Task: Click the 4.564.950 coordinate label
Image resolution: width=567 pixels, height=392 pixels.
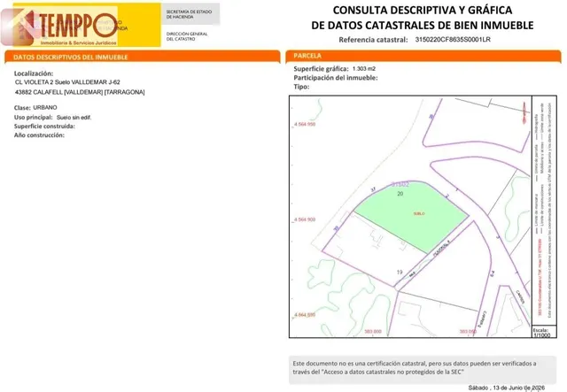Action: [305, 124]
